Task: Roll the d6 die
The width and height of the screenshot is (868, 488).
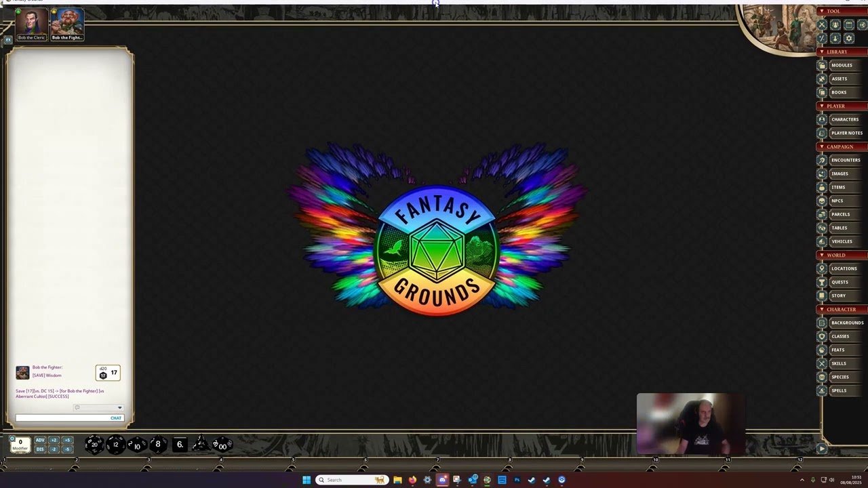Action: (180, 445)
